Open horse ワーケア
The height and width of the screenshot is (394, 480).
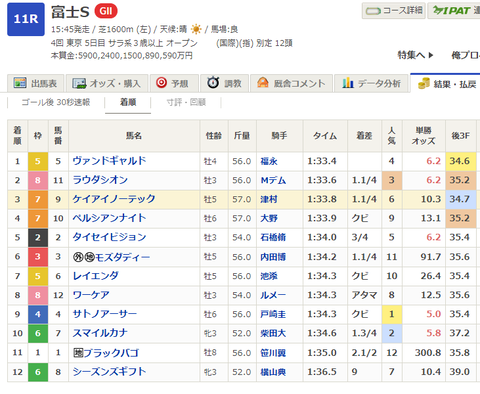(91, 295)
